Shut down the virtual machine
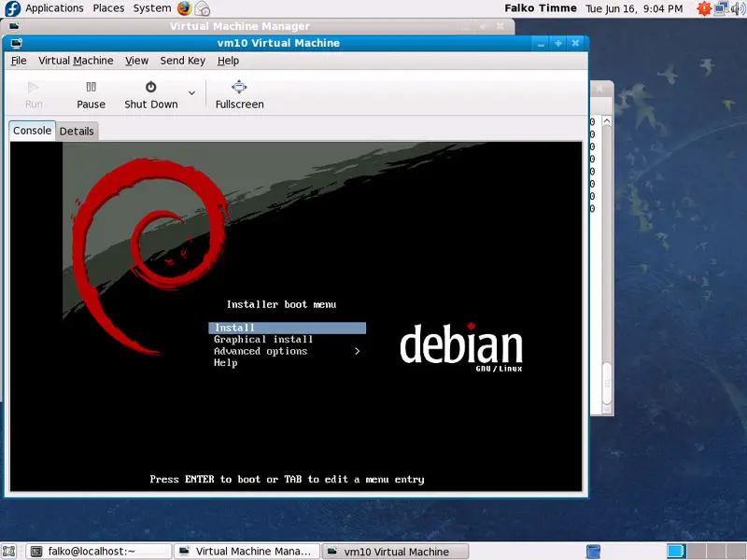The height and width of the screenshot is (560, 747). pyautogui.click(x=151, y=95)
